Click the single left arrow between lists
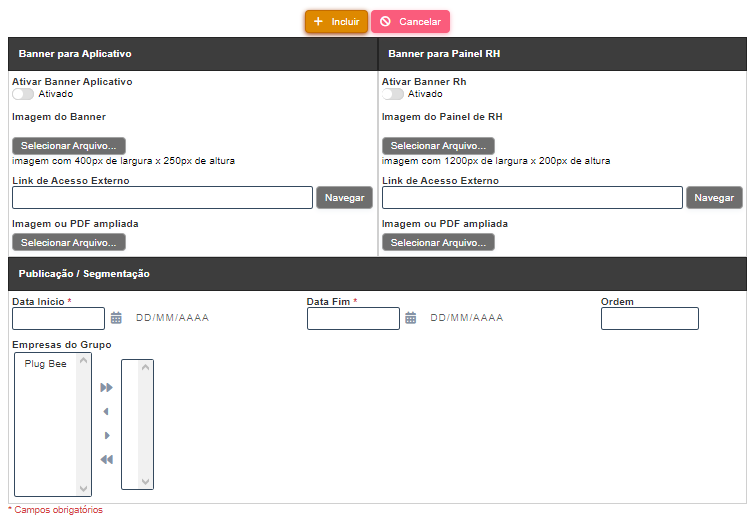Viewport: 754px width, 517px height. (x=106, y=411)
